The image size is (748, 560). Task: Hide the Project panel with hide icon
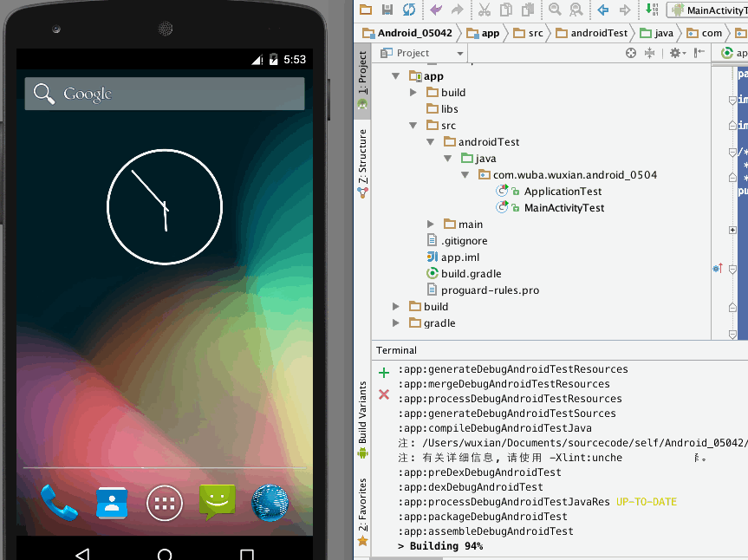click(699, 53)
